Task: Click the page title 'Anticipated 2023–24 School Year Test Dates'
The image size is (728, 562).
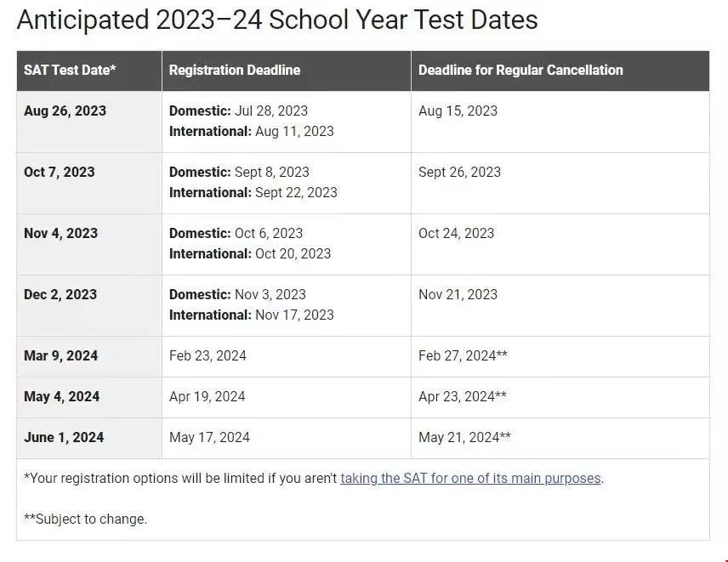Action: (x=277, y=20)
